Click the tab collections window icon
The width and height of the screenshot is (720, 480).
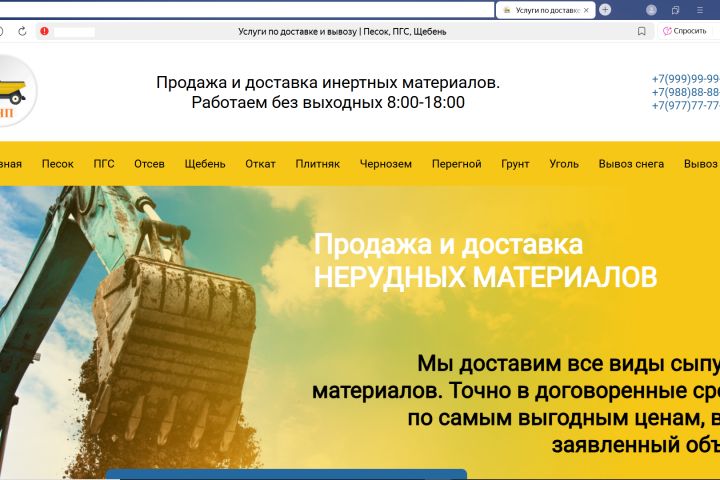(x=675, y=10)
